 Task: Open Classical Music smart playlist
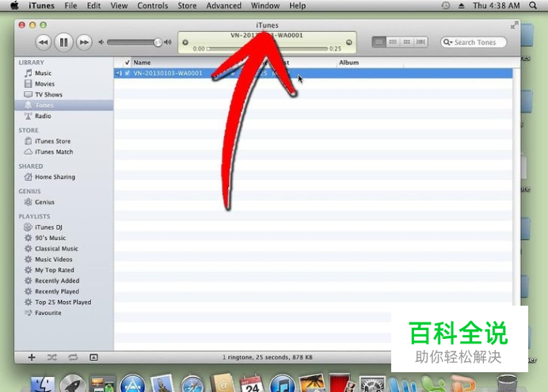[56, 249]
